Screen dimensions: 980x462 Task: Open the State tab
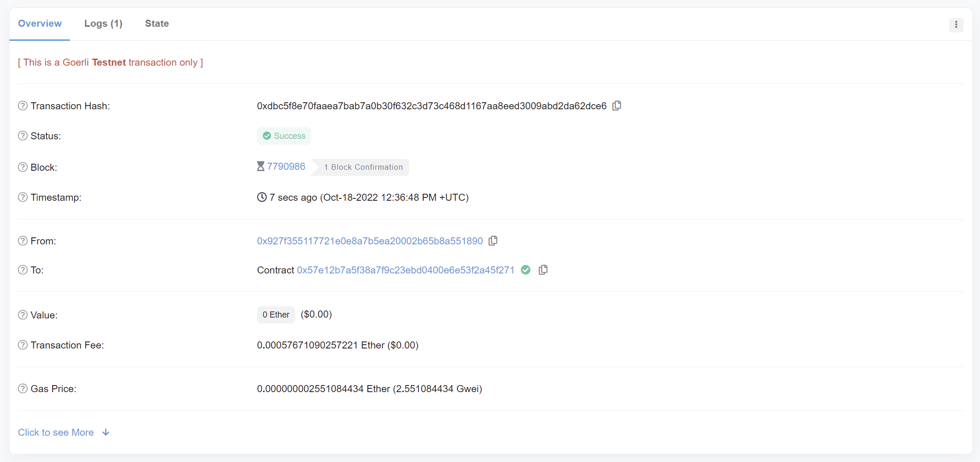tap(157, 23)
